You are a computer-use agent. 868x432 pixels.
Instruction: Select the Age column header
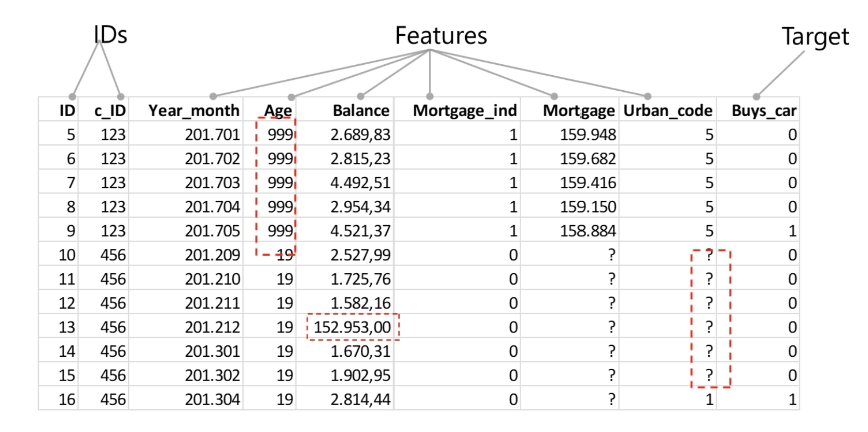coord(278,111)
